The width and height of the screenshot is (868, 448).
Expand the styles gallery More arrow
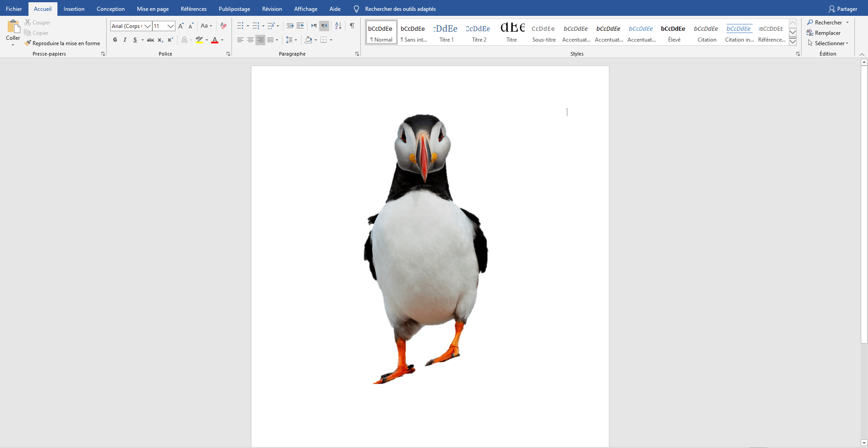point(793,42)
